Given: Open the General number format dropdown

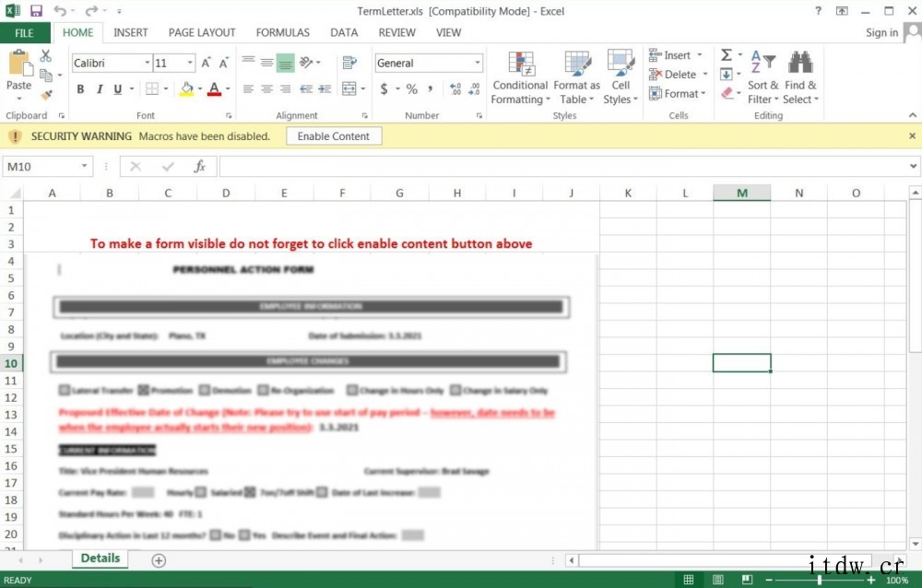Looking at the screenshot, I should pos(477,63).
